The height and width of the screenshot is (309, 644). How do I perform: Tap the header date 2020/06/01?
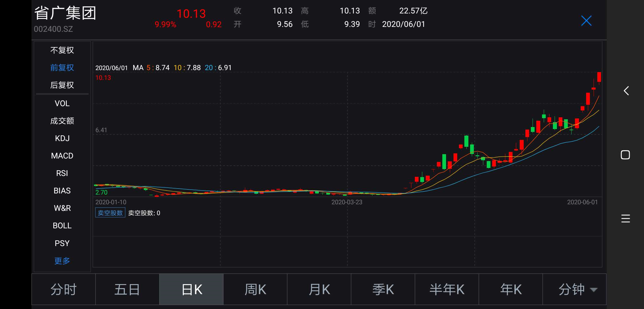(x=404, y=24)
